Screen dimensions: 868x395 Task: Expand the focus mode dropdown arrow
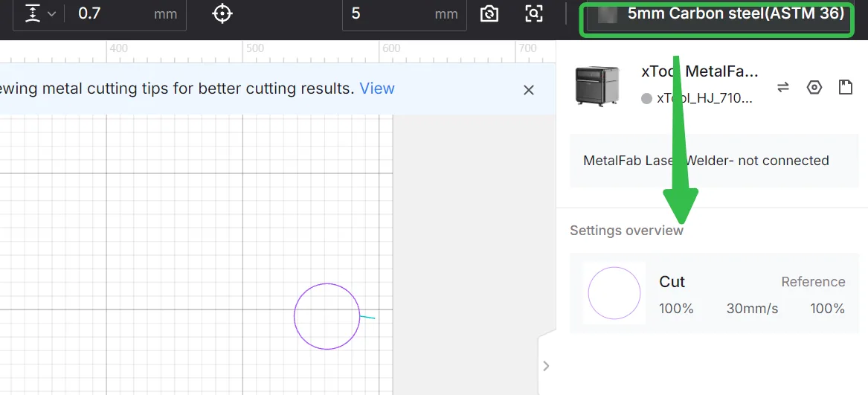pyautogui.click(x=52, y=14)
